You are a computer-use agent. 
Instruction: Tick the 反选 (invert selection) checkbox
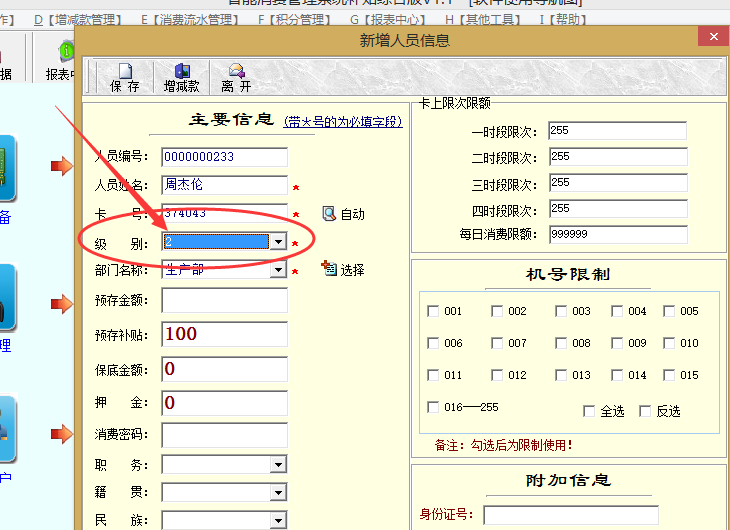pos(645,411)
